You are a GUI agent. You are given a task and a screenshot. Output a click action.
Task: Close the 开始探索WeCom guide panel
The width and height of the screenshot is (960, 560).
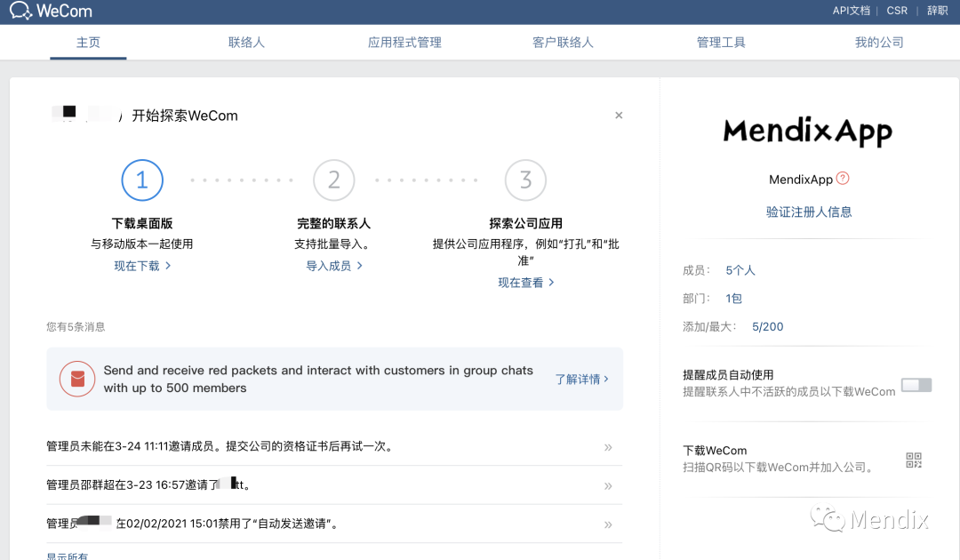click(619, 115)
